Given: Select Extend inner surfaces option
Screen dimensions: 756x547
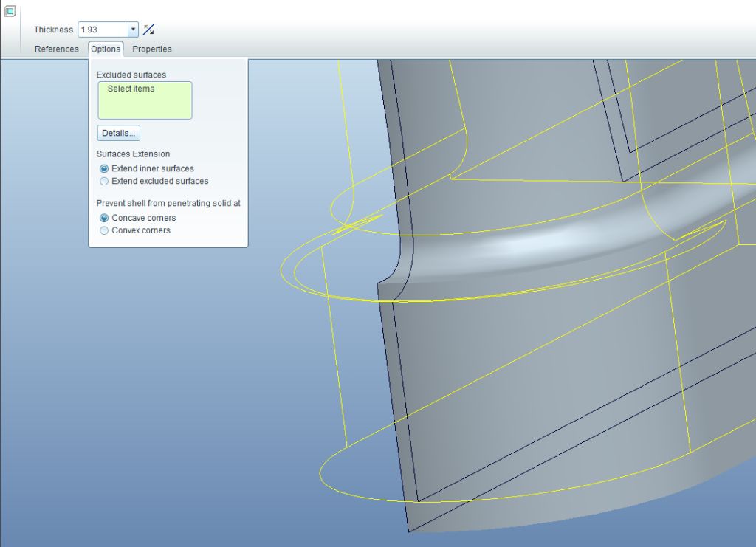Looking at the screenshot, I should click(x=104, y=169).
